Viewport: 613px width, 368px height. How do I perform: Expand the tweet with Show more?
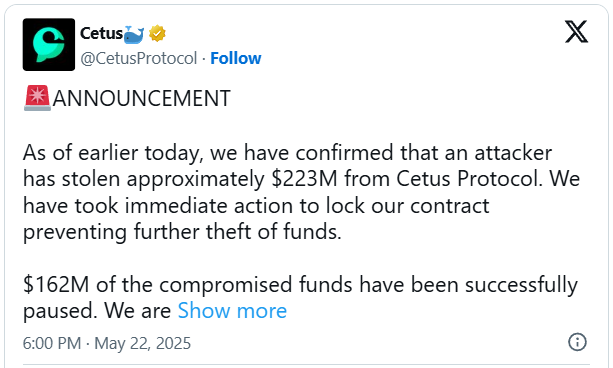coord(232,311)
